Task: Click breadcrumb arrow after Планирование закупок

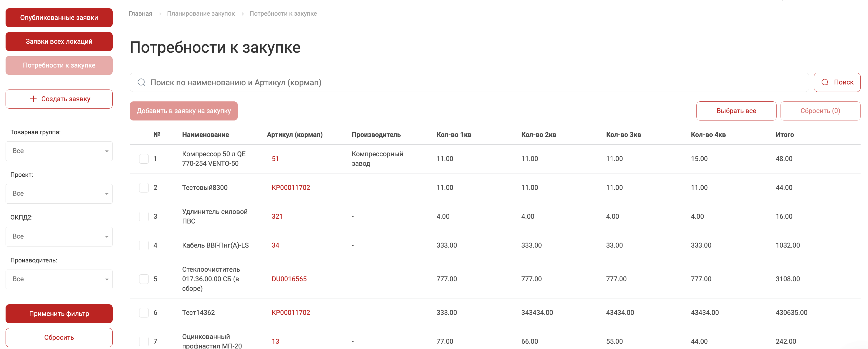Action: tap(243, 14)
